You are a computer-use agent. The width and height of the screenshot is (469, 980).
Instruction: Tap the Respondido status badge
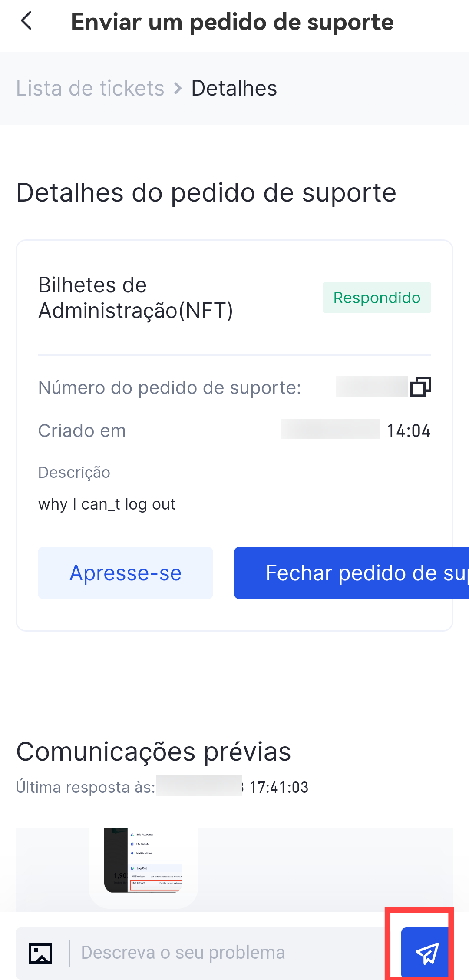(377, 298)
